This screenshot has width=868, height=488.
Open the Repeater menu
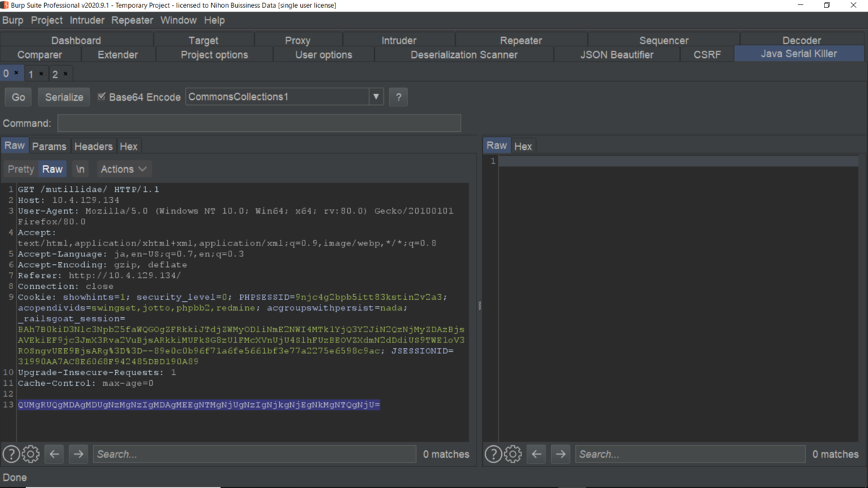point(132,20)
